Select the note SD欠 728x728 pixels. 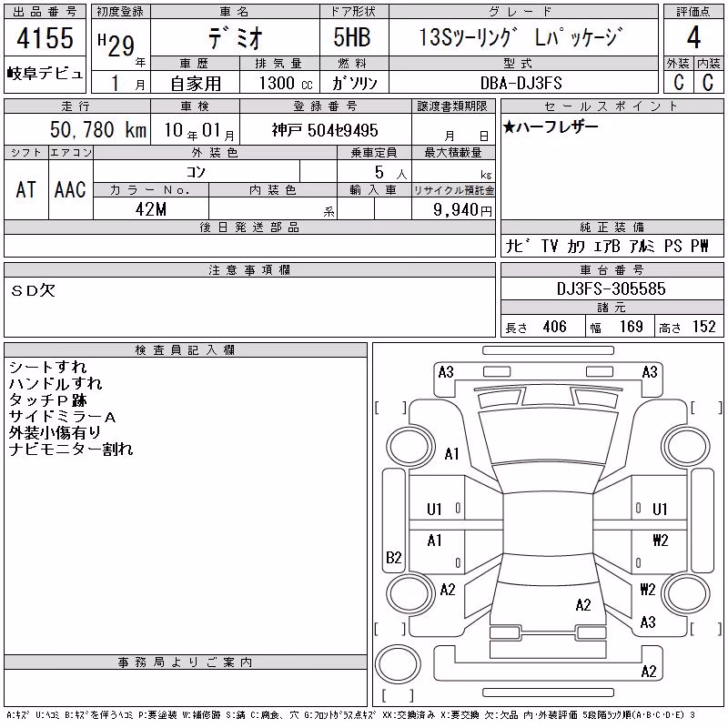(x=33, y=290)
